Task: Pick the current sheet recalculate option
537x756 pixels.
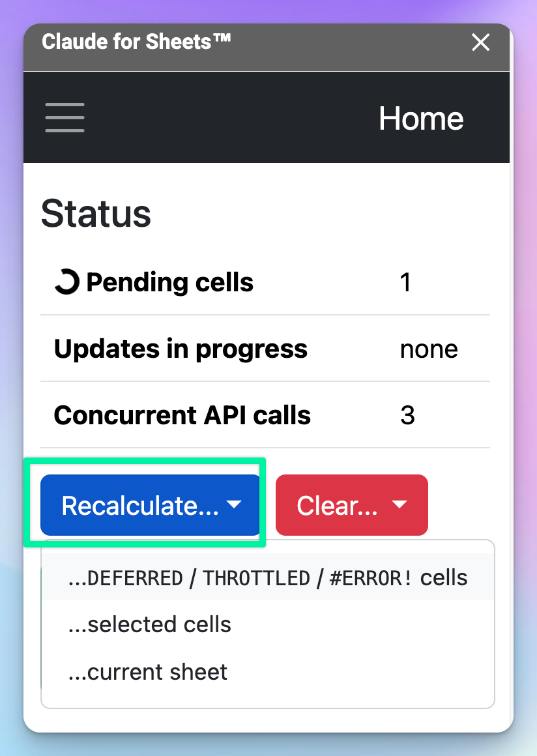Action: tap(148, 672)
